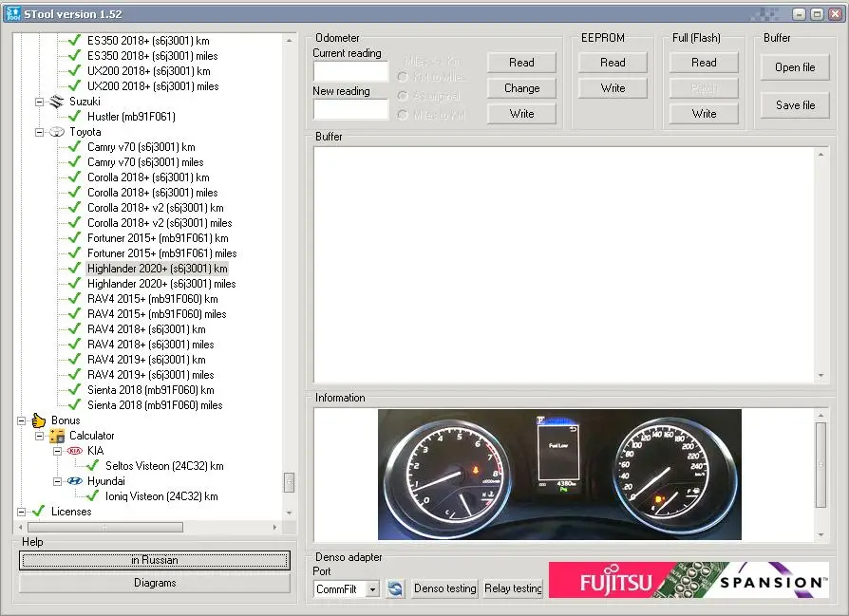The height and width of the screenshot is (616, 849).
Task: Open the Diagrams button
Action: pyautogui.click(x=154, y=583)
